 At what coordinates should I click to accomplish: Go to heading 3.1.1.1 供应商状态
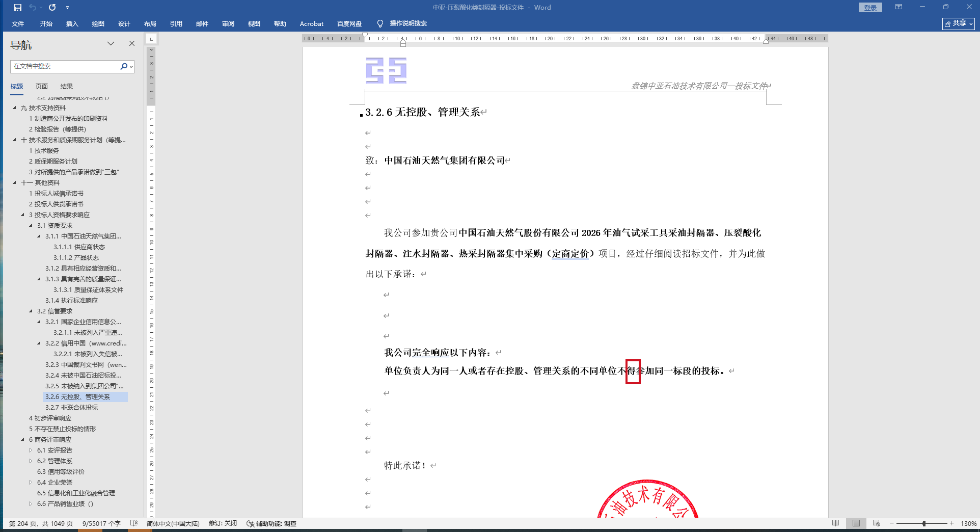coord(79,247)
